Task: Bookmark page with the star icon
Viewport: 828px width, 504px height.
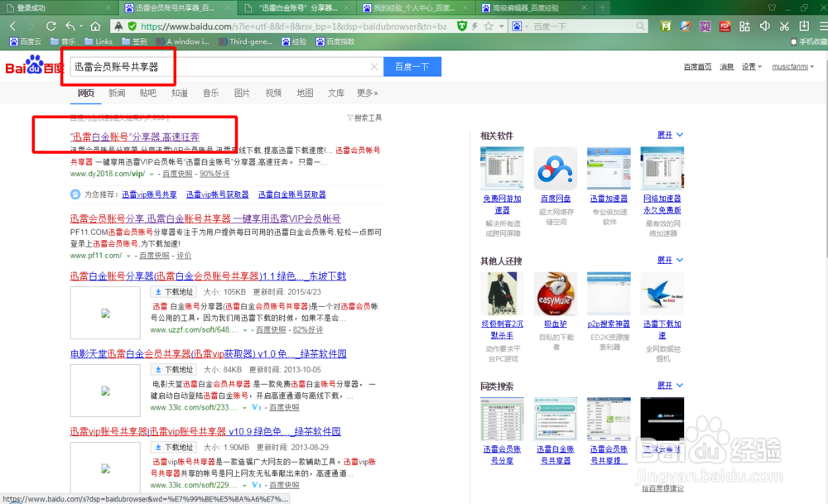Action: click(489, 26)
